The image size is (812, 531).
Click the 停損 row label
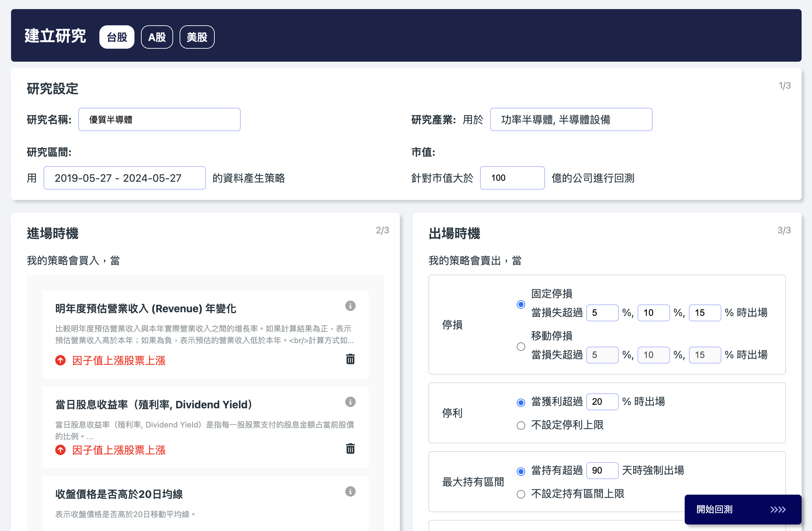tap(452, 325)
